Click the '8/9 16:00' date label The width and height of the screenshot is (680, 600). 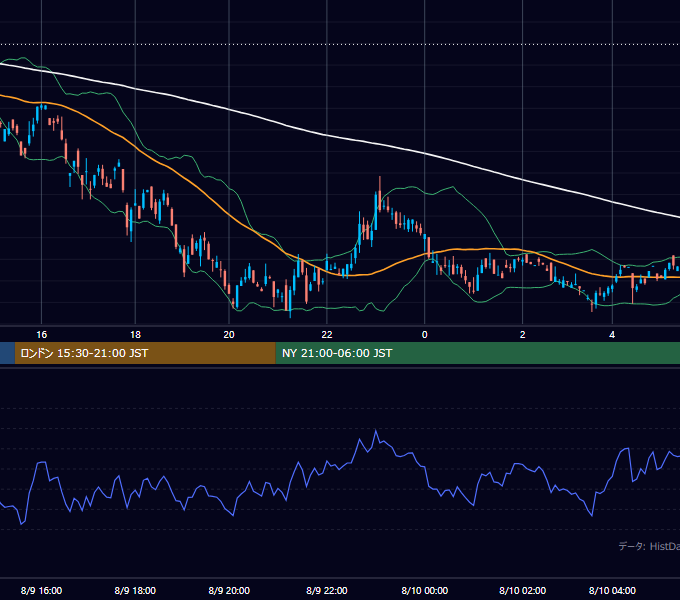pos(42,590)
